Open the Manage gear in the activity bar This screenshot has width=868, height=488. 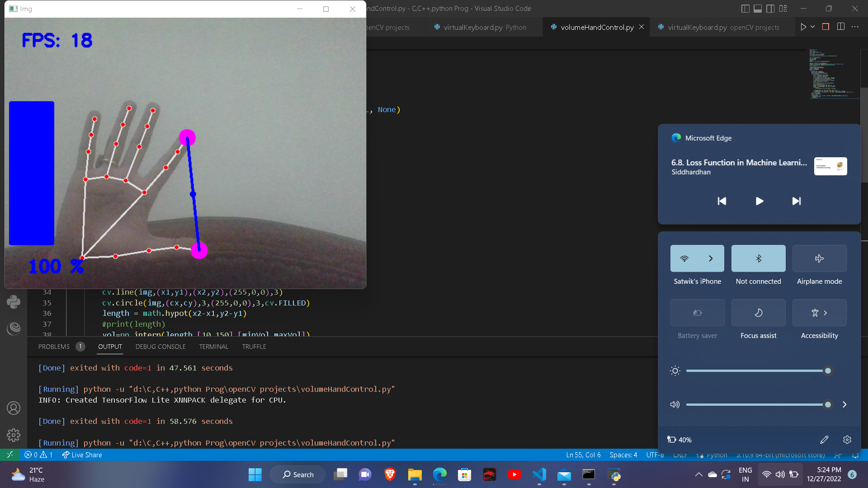coord(14,435)
